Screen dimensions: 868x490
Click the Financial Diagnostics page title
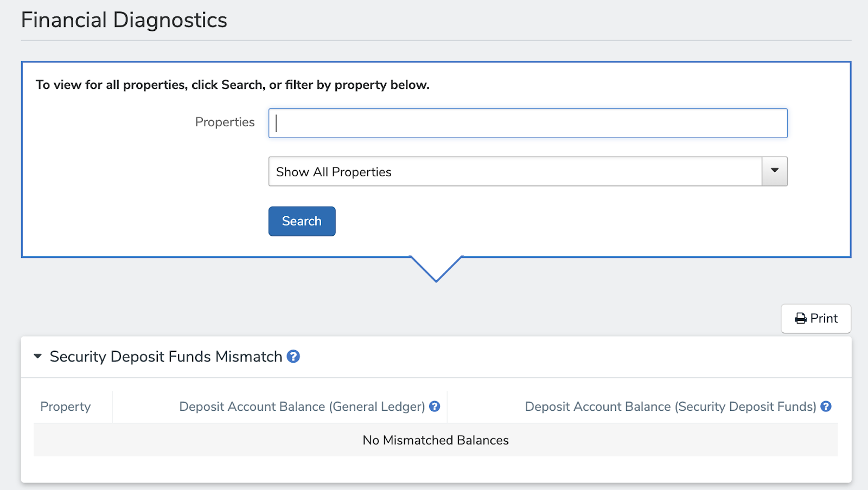124,20
